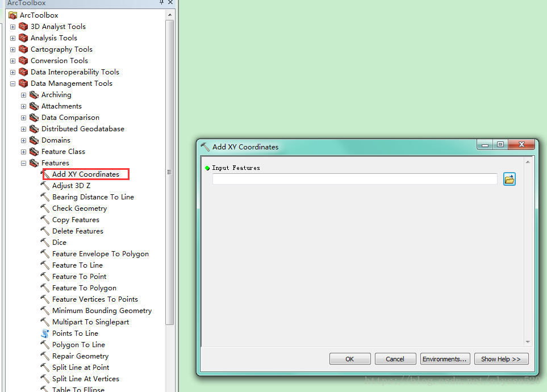
Task: Maximize the Add XY Coordinates dialog
Action: pos(500,144)
